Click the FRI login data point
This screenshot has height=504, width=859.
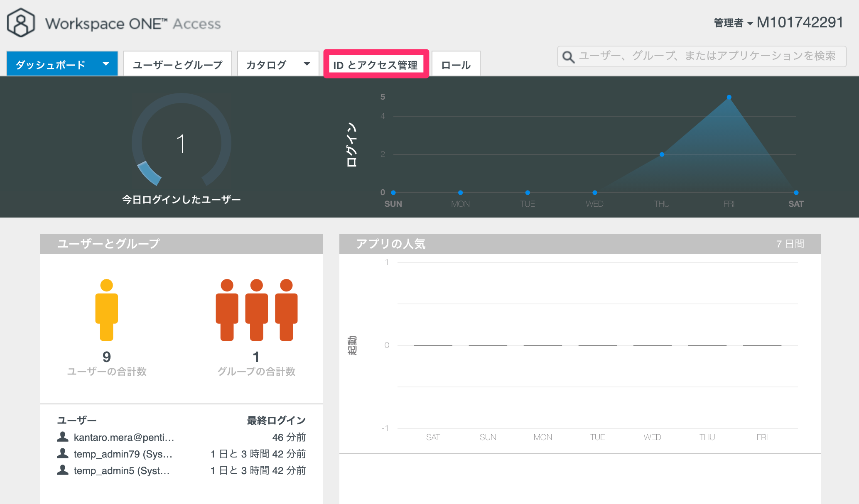(x=729, y=97)
